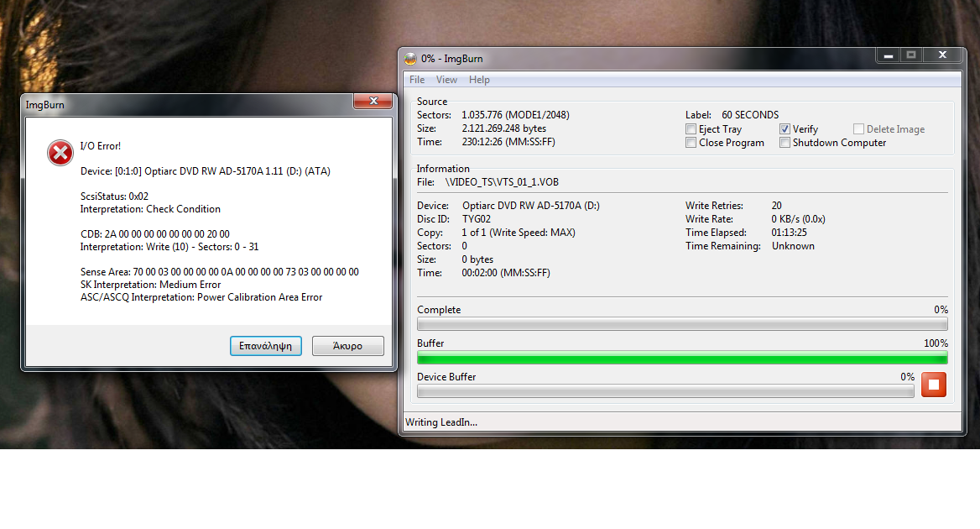Click the Επανάληψη retry button
Viewport: 980px width, 529px height.
(266, 346)
